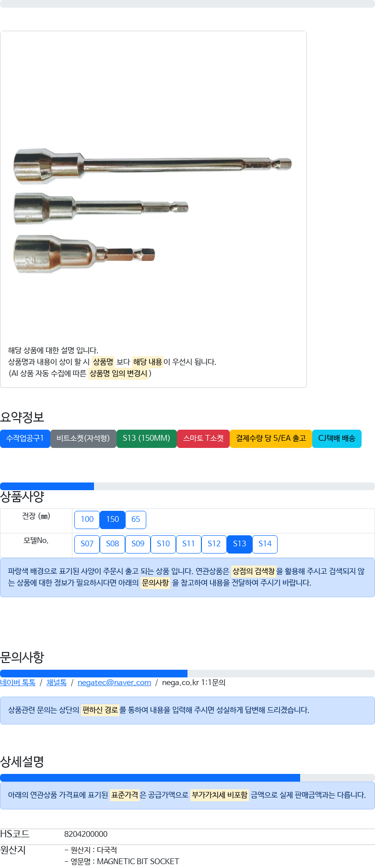Screen dimensions: 375x868
Task: Select the 100 length option
Action: [87, 519]
